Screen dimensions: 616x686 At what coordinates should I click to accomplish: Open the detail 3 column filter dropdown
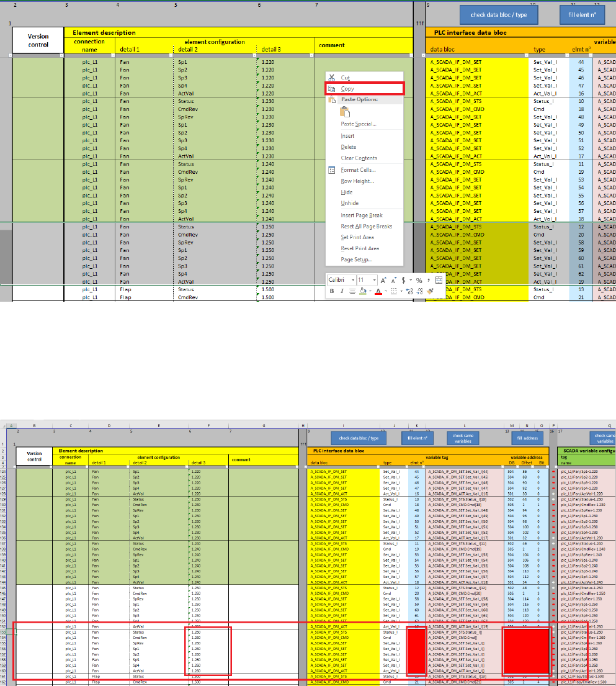click(x=311, y=55)
